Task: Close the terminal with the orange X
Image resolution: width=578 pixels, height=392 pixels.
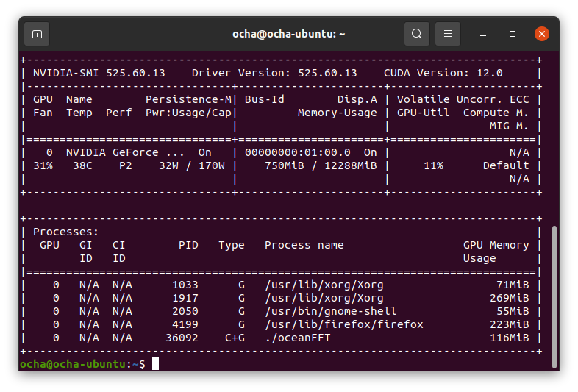Action: pyautogui.click(x=542, y=34)
